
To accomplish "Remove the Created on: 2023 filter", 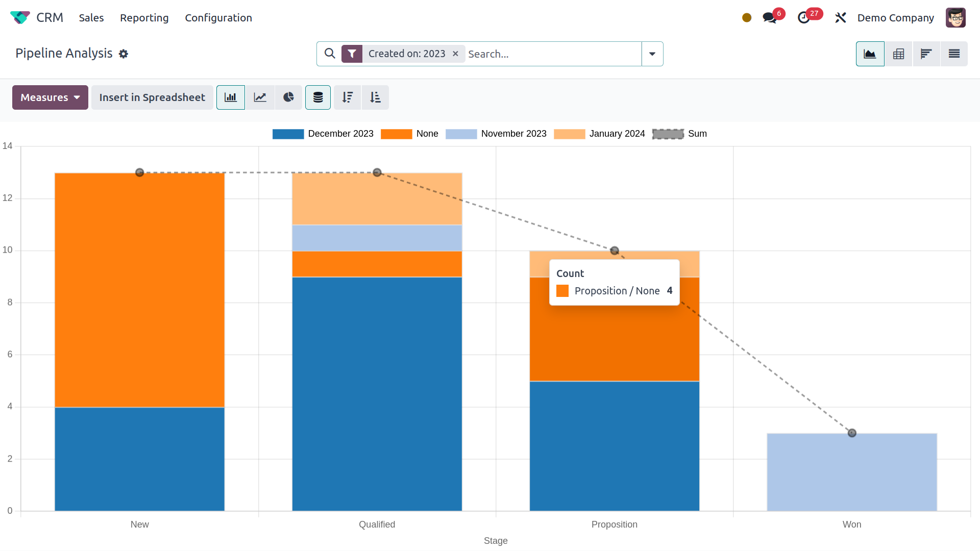I will [x=455, y=54].
